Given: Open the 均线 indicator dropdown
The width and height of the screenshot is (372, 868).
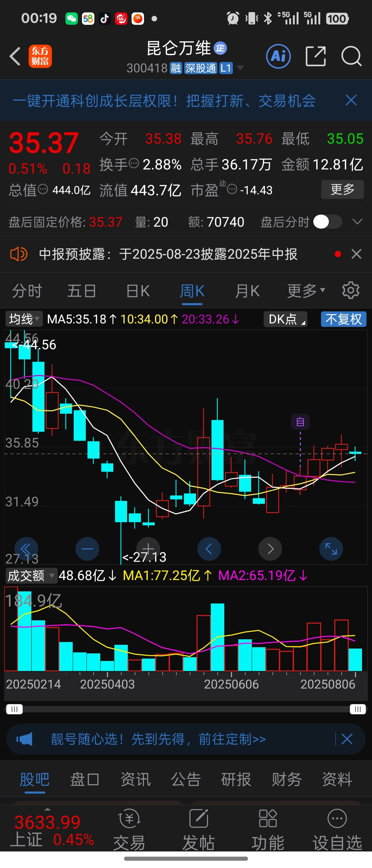Looking at the screenshot, I should (24, 319).
